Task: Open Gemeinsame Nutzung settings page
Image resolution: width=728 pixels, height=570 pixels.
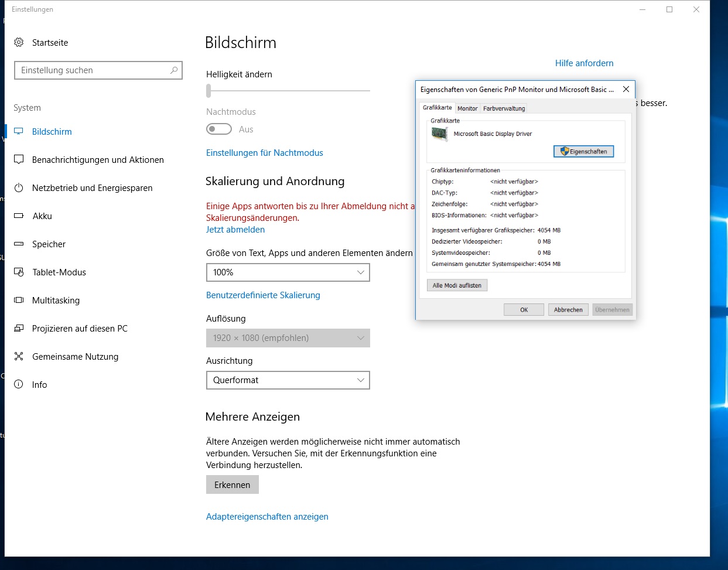Action: [75, 357]
